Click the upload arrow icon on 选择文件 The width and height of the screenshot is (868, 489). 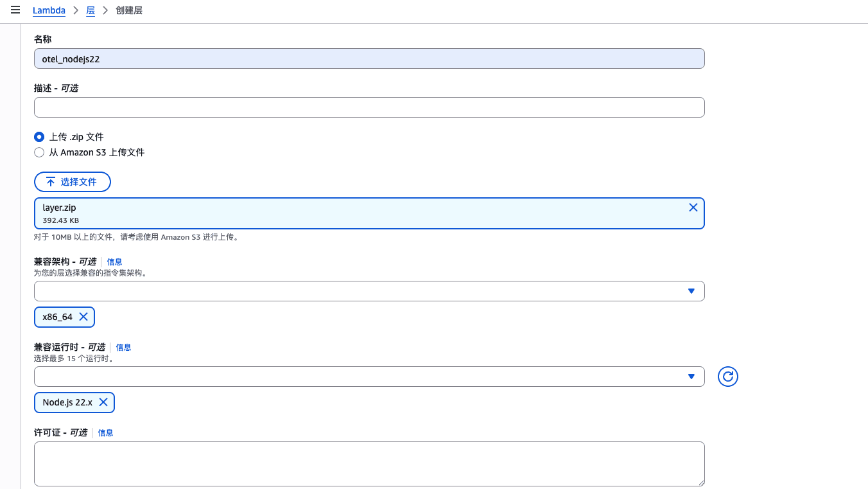51,182
